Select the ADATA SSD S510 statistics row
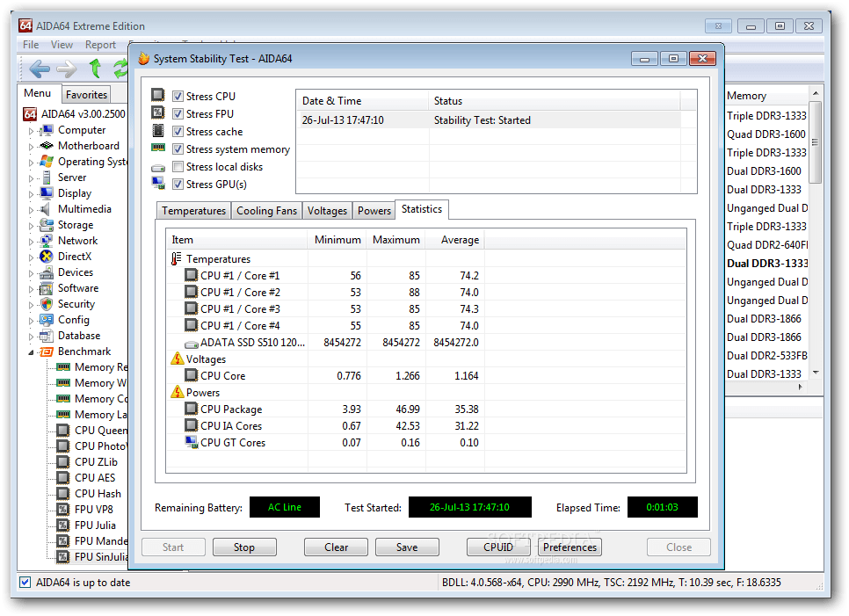Screen dimensions: 849x616 pos(425,343)
